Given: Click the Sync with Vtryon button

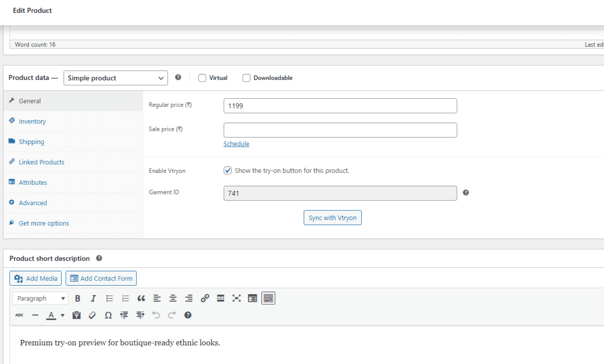Looking at the screenshot, I should point(332,217).
